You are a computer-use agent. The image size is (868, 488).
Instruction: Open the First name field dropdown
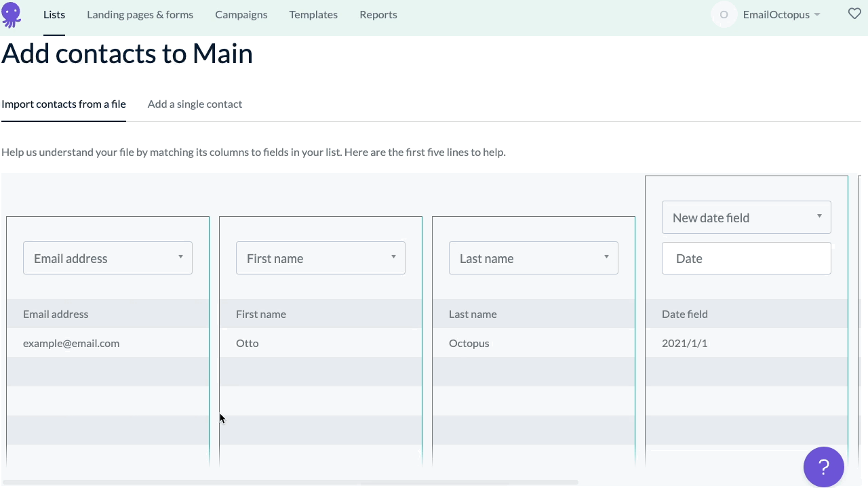(320, 258)
